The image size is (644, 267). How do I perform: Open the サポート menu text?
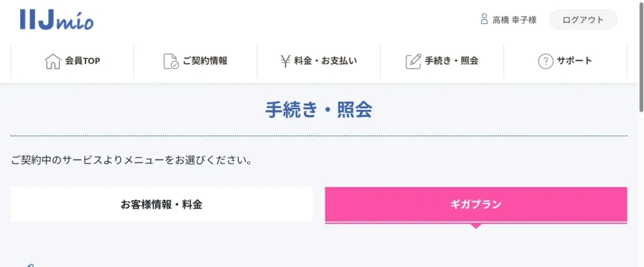coord(574,61)
